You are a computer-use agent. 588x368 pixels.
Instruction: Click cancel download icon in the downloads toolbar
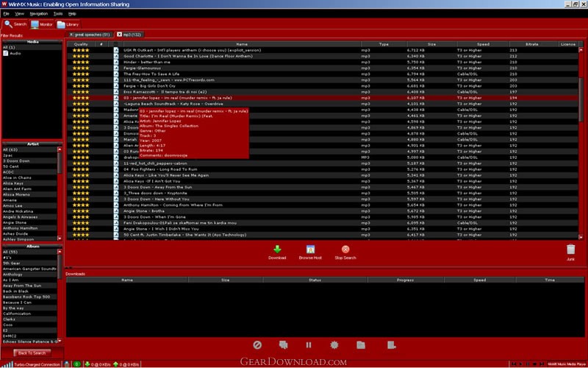[257, 344]
